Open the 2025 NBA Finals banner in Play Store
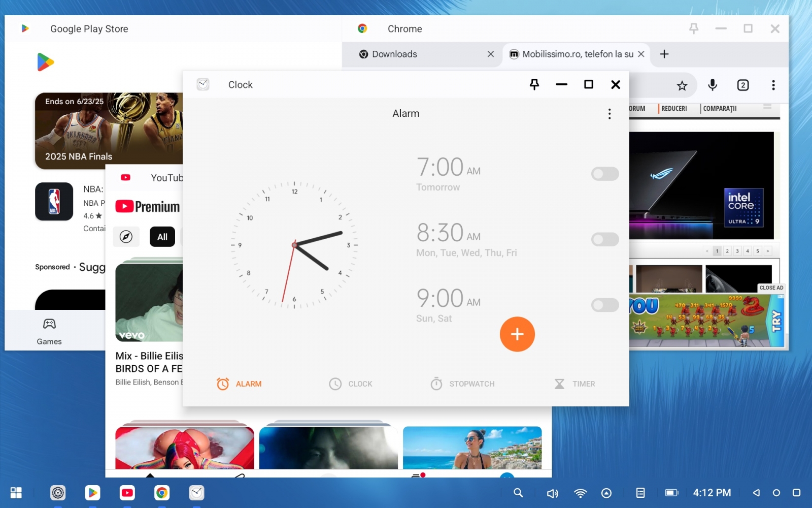The width and height of the screenshot is (812, 508). 109,131
